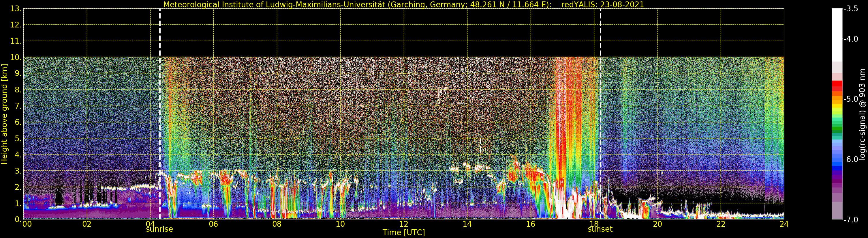Click the time tick label '14'

click(x=467, y=224)
